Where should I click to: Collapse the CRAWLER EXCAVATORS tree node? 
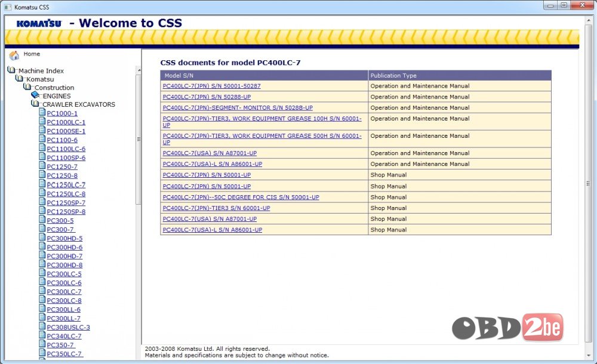[79, 104]
